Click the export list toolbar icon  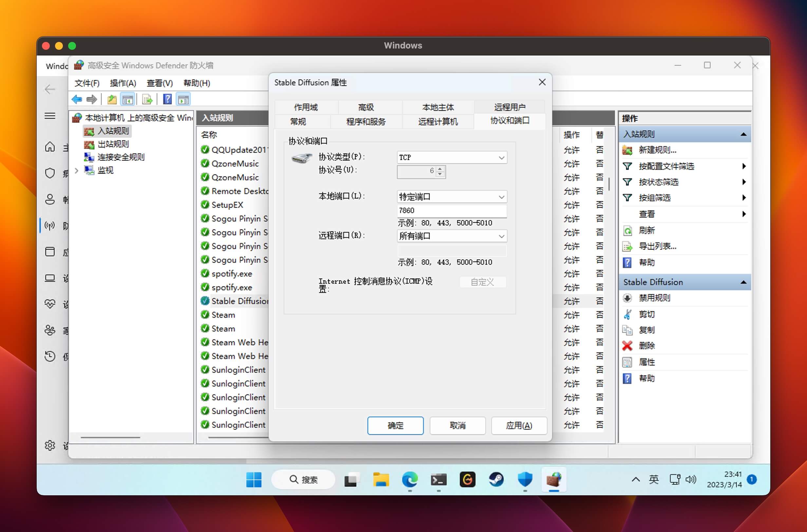tap(148, 99)
